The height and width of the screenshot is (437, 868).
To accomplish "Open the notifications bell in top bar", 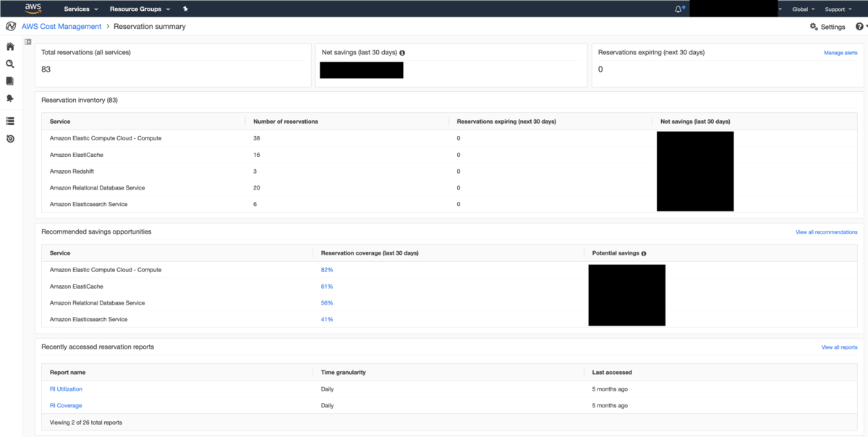I will click(678, 9).
